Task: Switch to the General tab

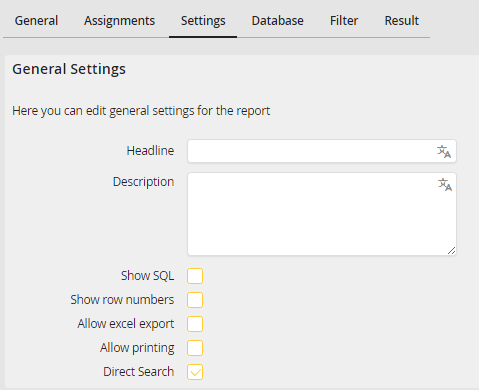Action: coord(36,21)
